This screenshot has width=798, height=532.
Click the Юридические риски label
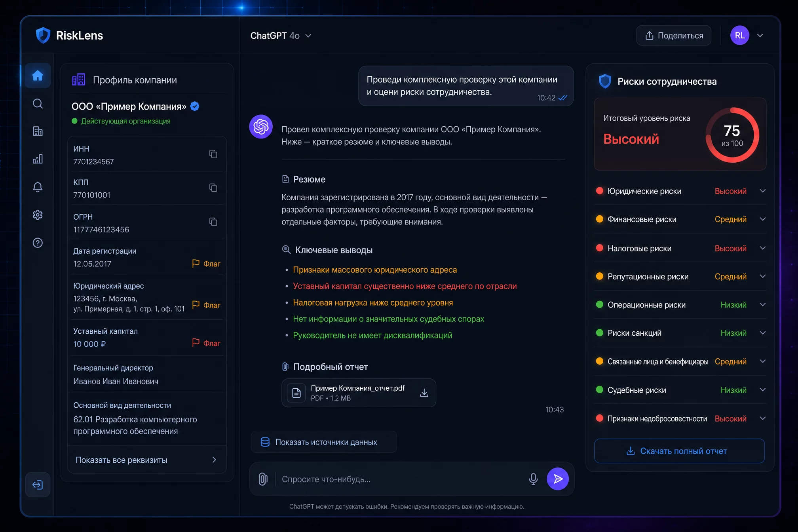(x=644, y=191)
